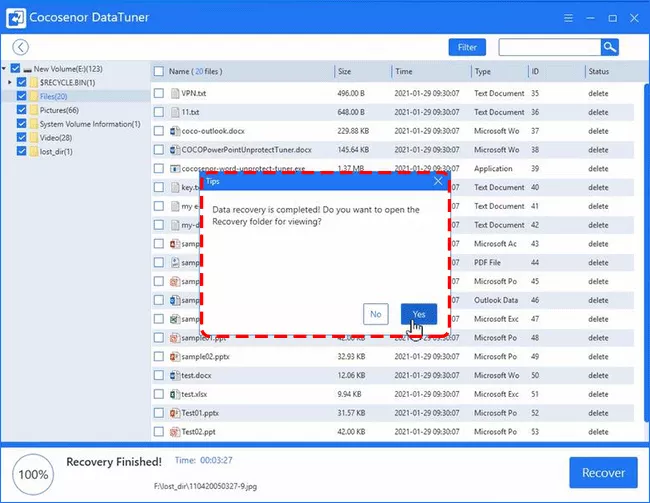Uncheck the Video(28) folder checkbox

tap(22, 138)
